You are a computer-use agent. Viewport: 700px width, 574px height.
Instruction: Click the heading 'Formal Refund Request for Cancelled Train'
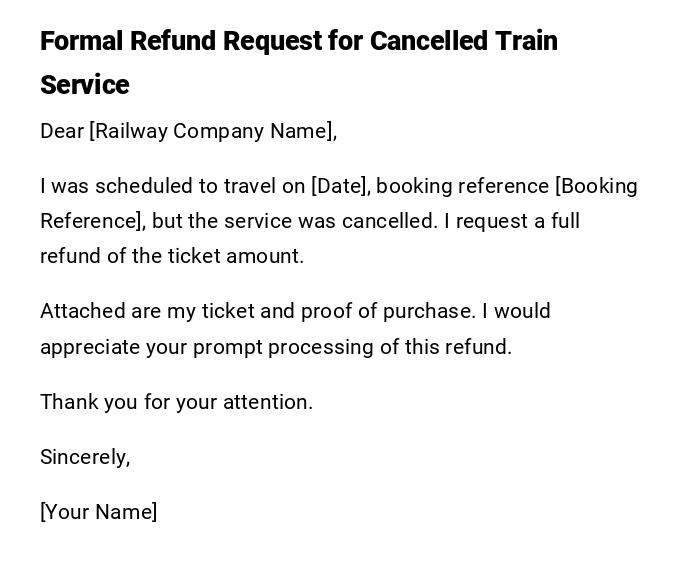(298, 41)
